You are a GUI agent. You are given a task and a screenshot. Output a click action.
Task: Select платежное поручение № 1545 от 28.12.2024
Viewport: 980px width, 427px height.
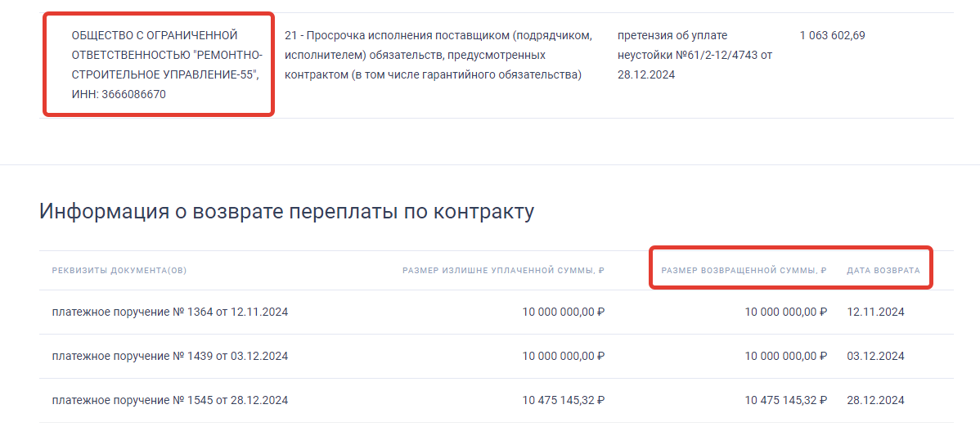(169, 401)
